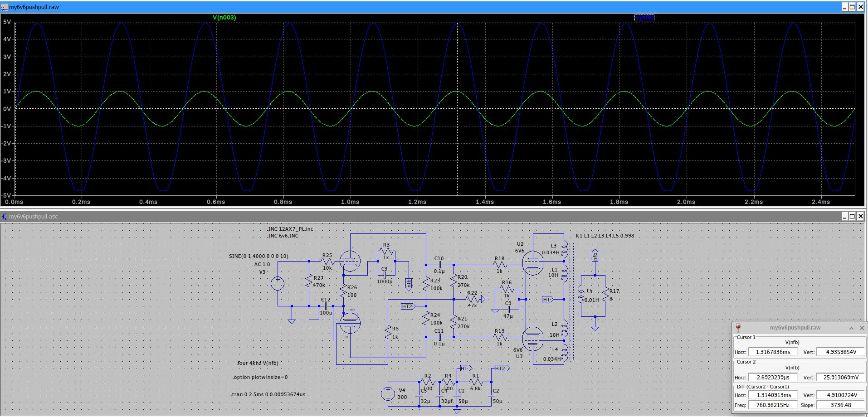Viewport: 868px width, 417px height.
Task: Select the U2 6V6 tube symbol
Action: (532, 263)
